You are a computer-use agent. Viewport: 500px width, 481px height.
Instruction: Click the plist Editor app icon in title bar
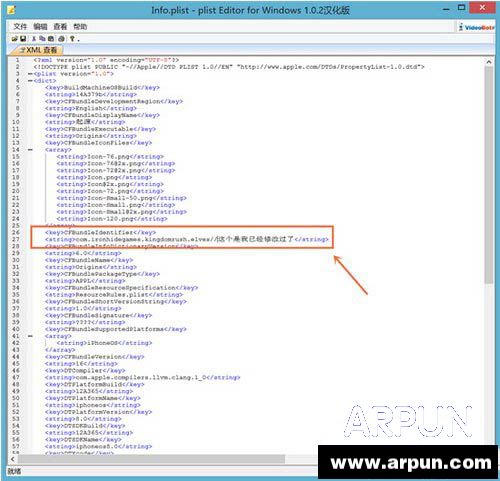point(12,10)
